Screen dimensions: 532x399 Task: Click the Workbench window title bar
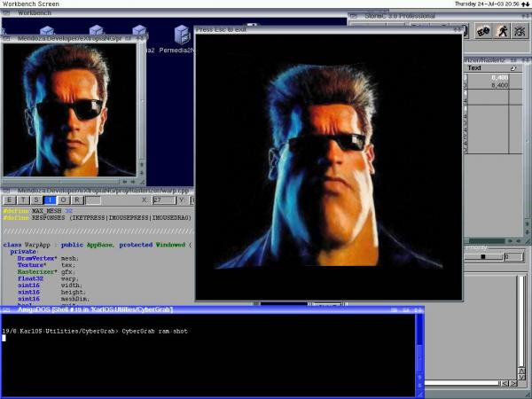174,13
